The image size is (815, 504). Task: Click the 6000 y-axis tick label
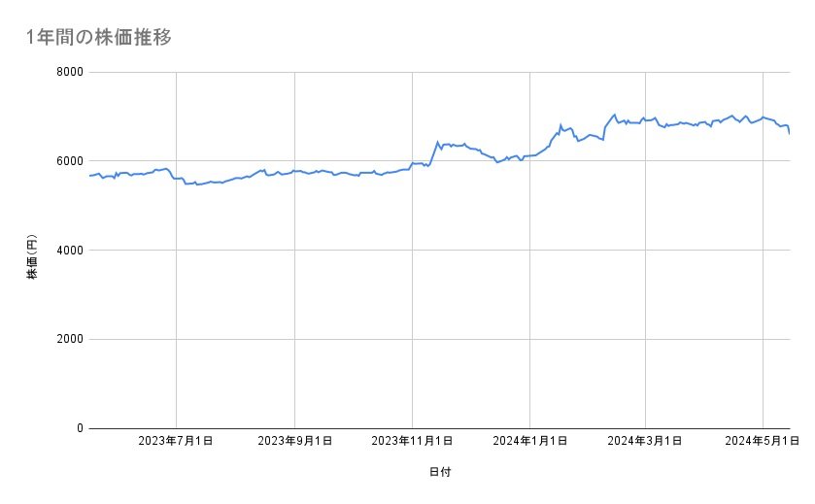tap(67, 161)
